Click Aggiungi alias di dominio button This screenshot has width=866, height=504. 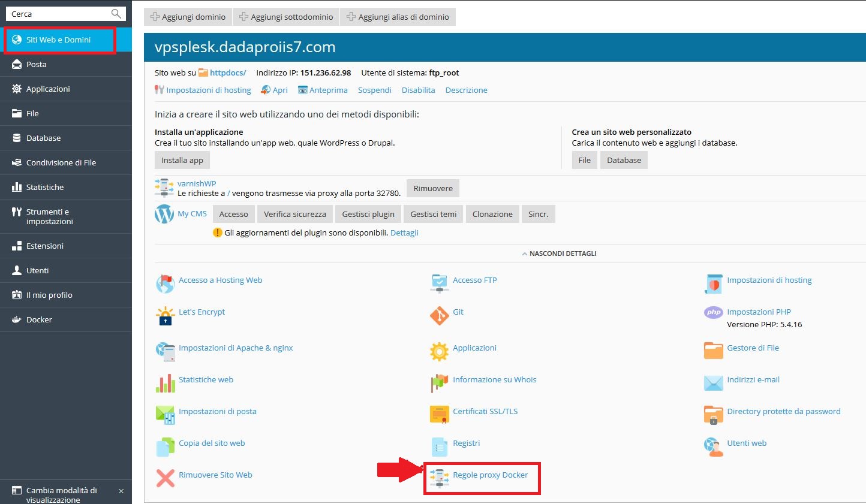tap(398, 17)
